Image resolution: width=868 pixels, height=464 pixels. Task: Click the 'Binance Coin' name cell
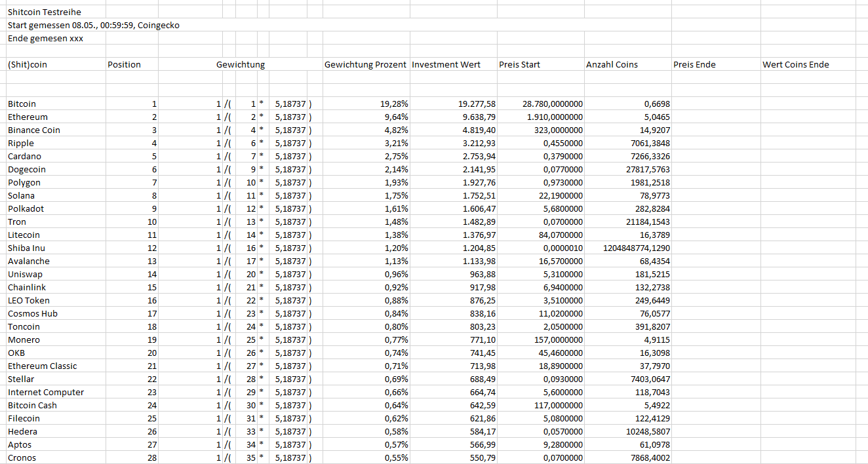pyautogui.click(x=56, y=130)
